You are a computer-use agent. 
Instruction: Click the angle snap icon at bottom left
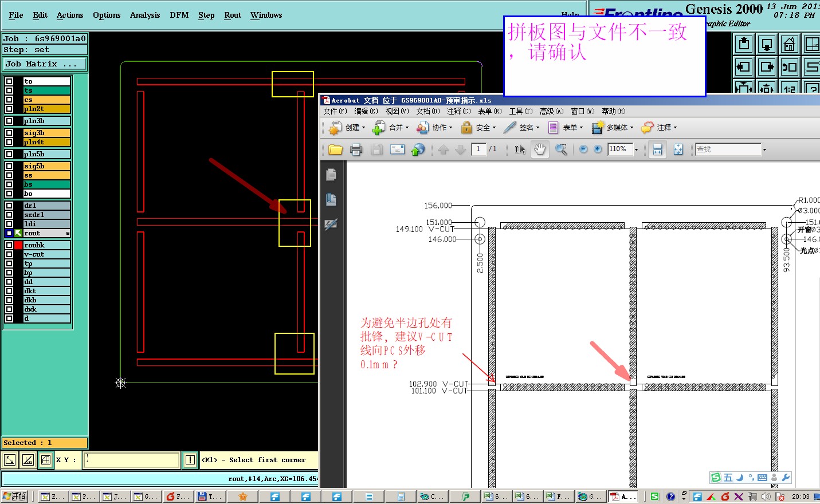click(x=28, y=460)
